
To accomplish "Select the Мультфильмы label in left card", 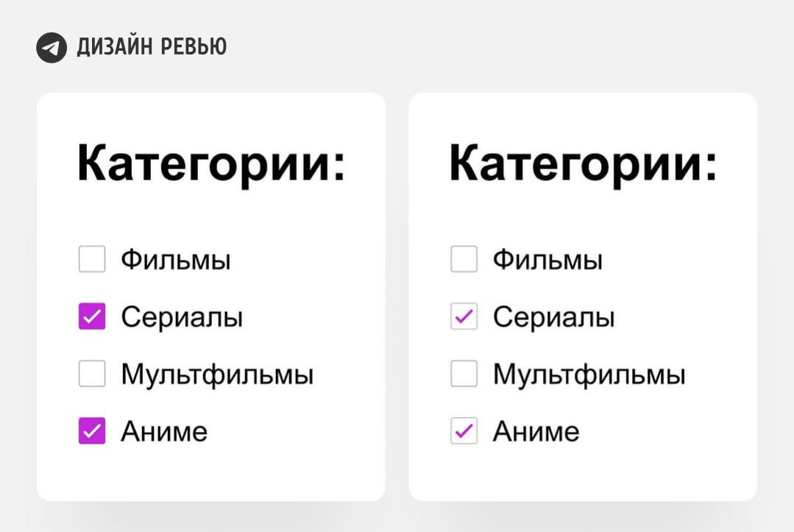I will (217, 375).
